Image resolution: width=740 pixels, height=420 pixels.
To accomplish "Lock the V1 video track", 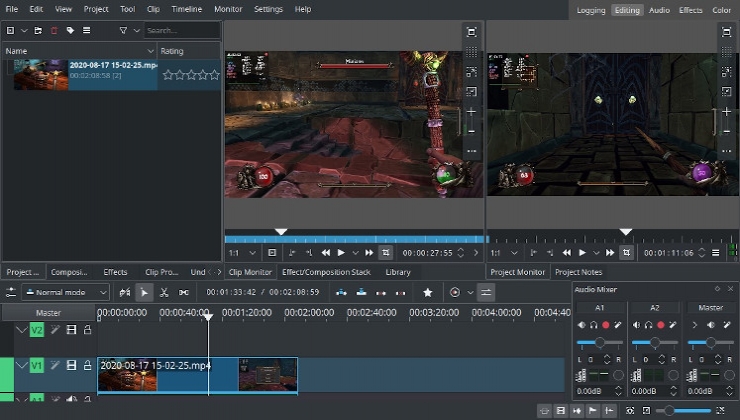I will (x=87, y=365).
